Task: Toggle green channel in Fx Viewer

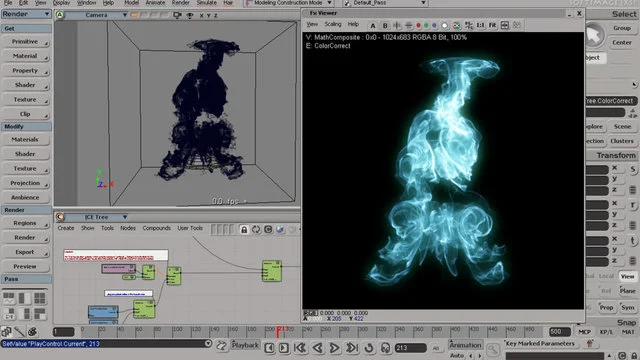Action: pos(426,25)
